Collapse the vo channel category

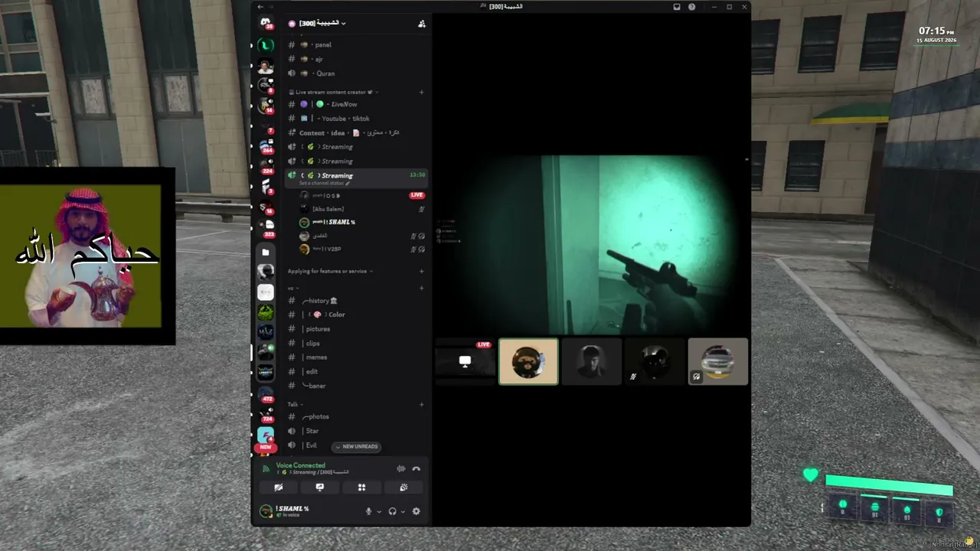tap(292, 288)
